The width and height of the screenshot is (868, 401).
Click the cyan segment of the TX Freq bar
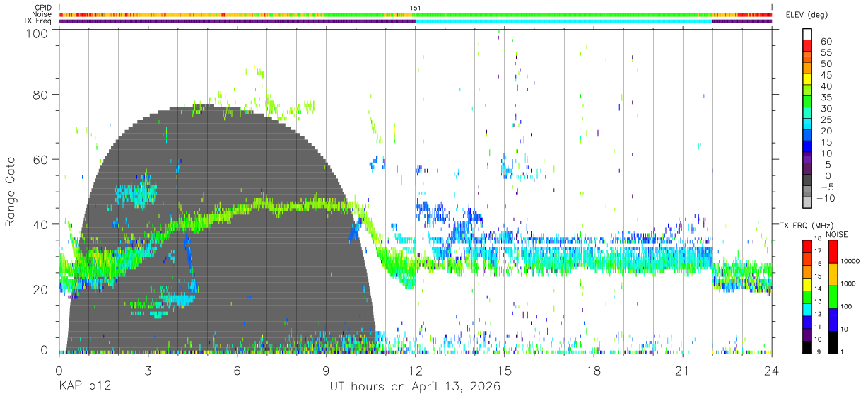click(x=563, y=21)
